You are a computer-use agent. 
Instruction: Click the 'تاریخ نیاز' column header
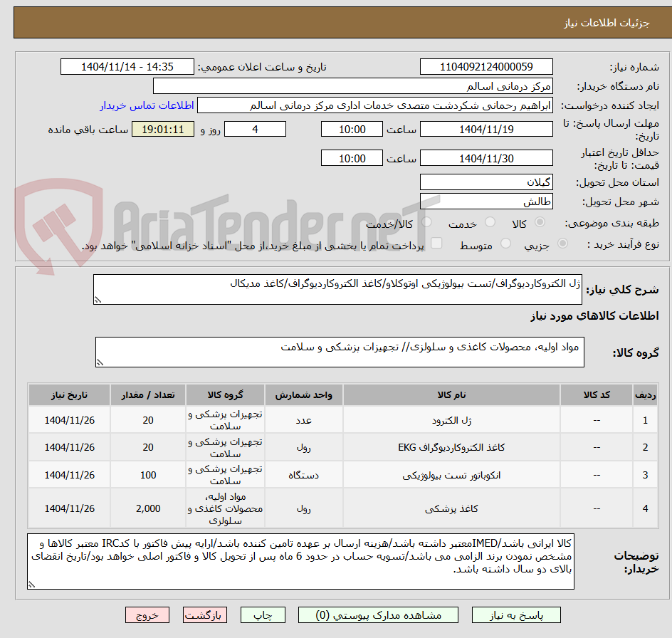[x=70, y=395]
